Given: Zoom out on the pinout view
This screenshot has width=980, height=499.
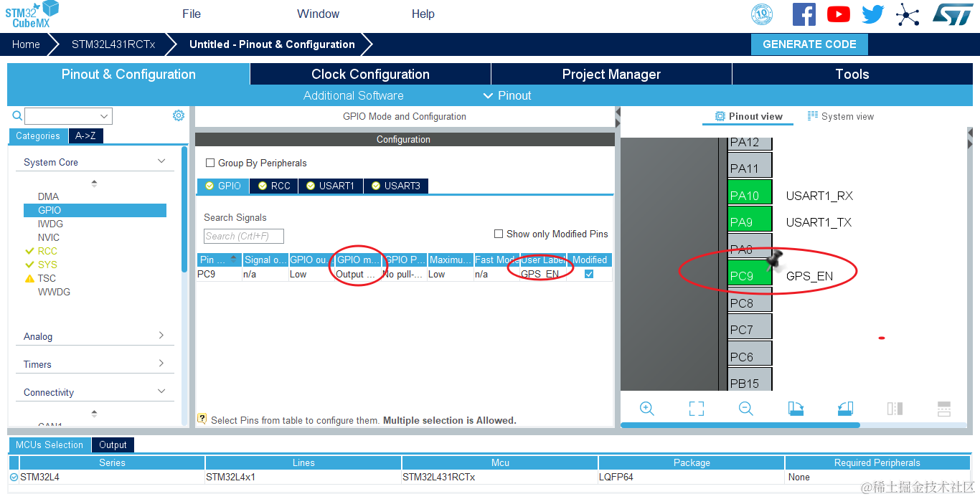Looking at the screenshot, I should coord(745,409).
